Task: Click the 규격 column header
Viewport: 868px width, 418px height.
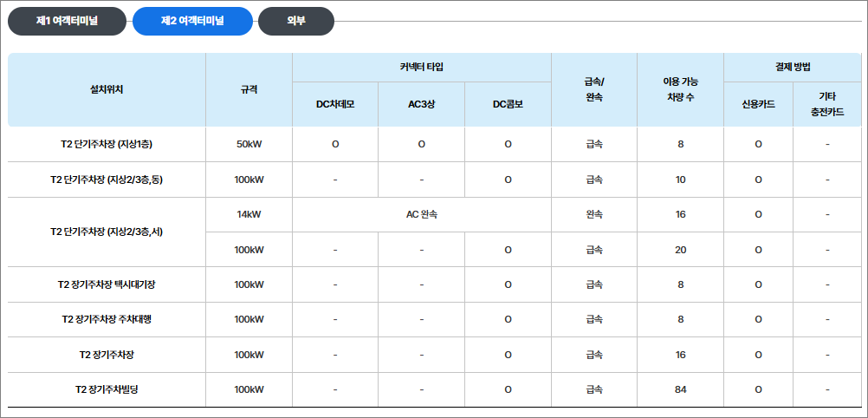Action: click(249, 90)
